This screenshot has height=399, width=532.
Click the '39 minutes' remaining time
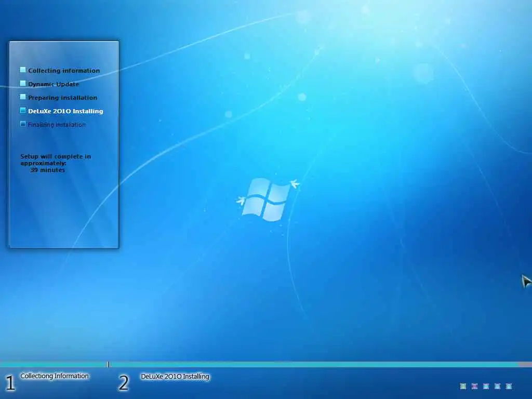click(x=47, y=170)
